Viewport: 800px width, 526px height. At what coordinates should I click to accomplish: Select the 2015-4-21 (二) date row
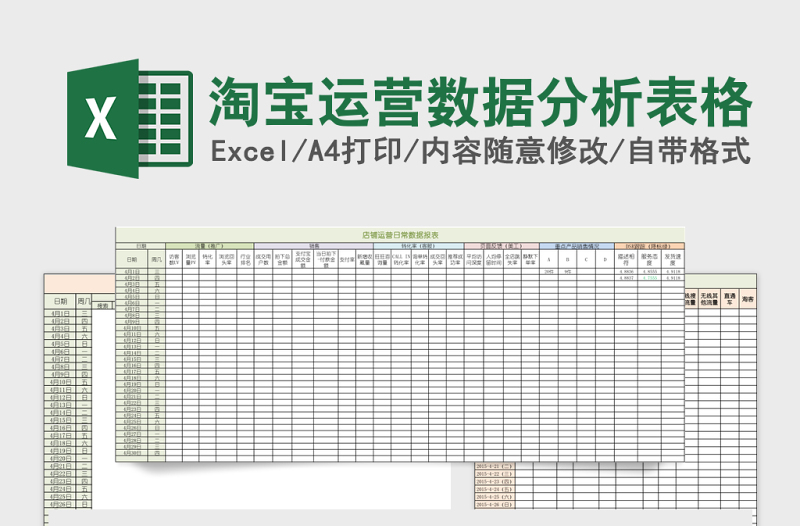pos(494,466)
